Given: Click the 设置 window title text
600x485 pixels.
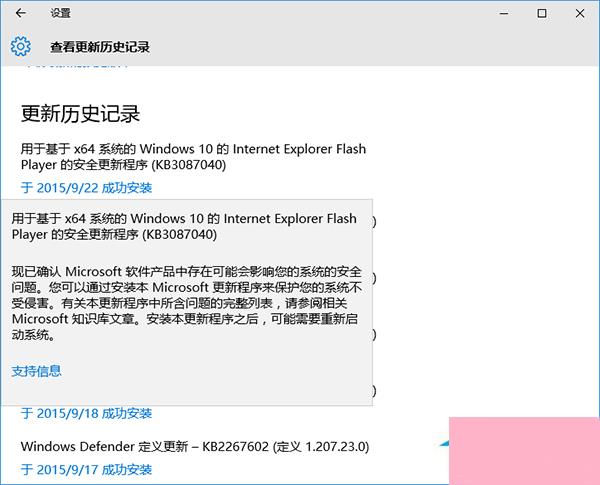Looking at the screenshot, I should pyautogui.click(x=60, y=13).
